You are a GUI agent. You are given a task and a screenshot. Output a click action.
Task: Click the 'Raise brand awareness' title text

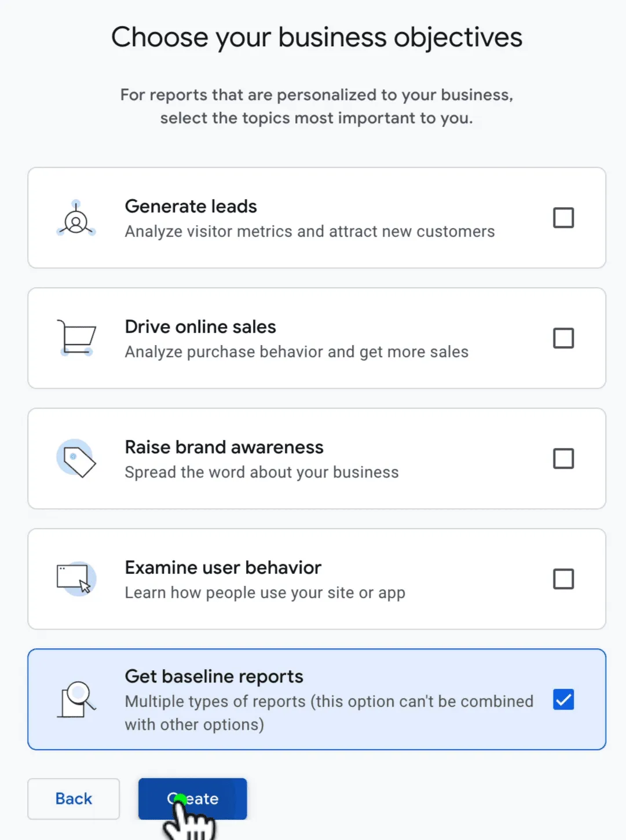pos(224,447)
